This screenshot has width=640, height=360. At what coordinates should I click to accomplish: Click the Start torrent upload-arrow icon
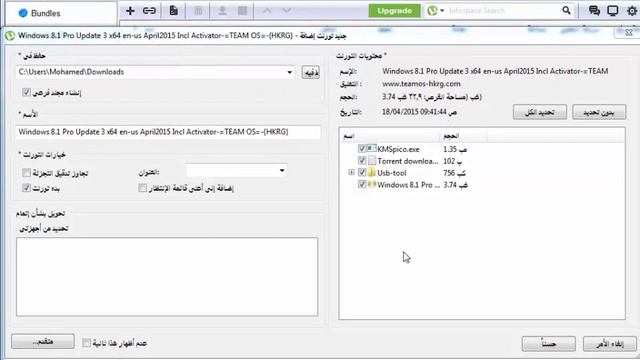[222, 11]
